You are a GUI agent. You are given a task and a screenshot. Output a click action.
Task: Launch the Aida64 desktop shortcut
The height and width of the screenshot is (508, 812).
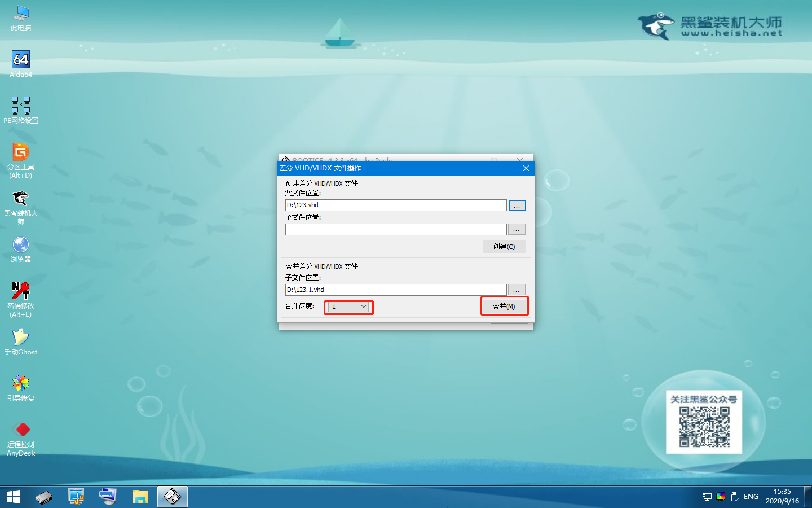[21, 64]
